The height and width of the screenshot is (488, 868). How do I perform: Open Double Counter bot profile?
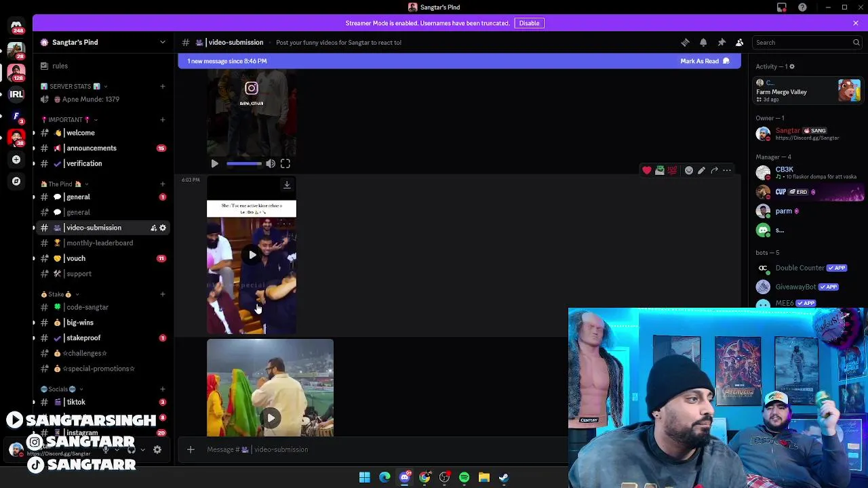click(x=808, y=268)
